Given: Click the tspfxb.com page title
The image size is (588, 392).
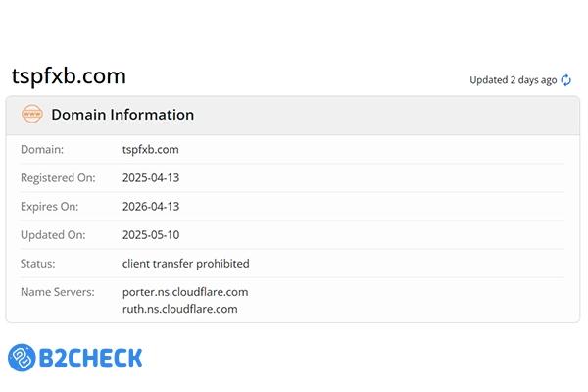Looking at the screenshot, I should tap(69, 76).
